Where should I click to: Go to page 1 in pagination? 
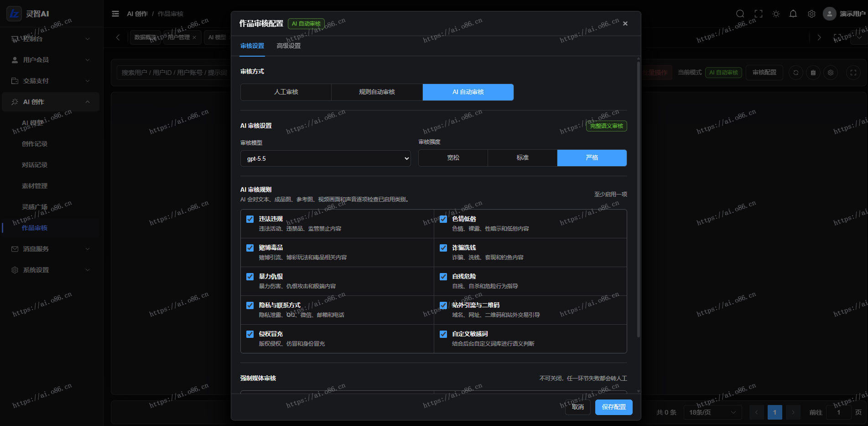pos(774,412)
